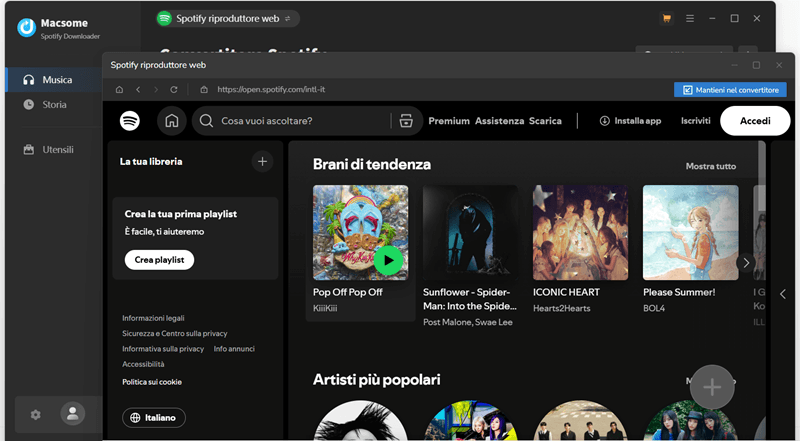The width and height of the screenshot is (800, 441).
Task: Click the open.spotify.com address field
Action: coord(271,89)
